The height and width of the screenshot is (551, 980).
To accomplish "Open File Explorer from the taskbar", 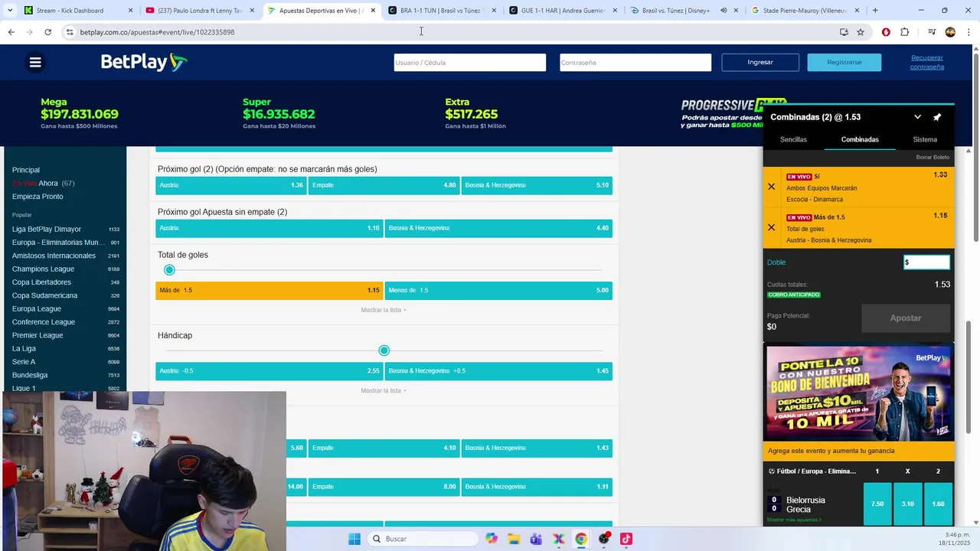I will (514, 539).
